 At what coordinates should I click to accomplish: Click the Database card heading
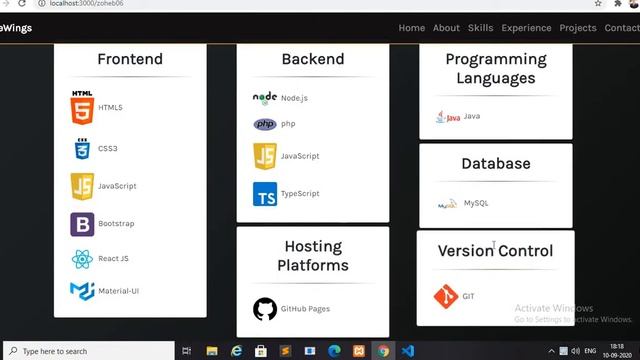coord(496,164)
